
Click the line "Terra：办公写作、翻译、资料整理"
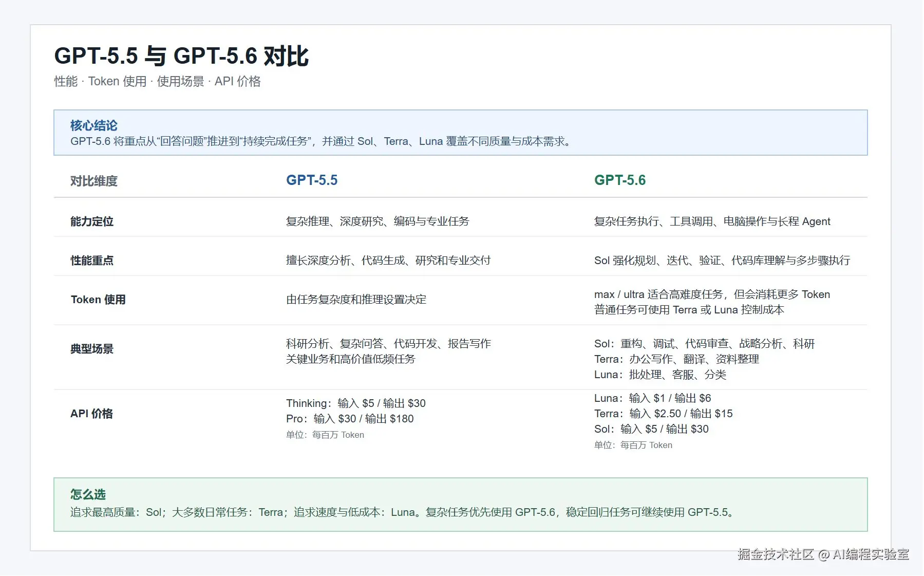[677, 359]
